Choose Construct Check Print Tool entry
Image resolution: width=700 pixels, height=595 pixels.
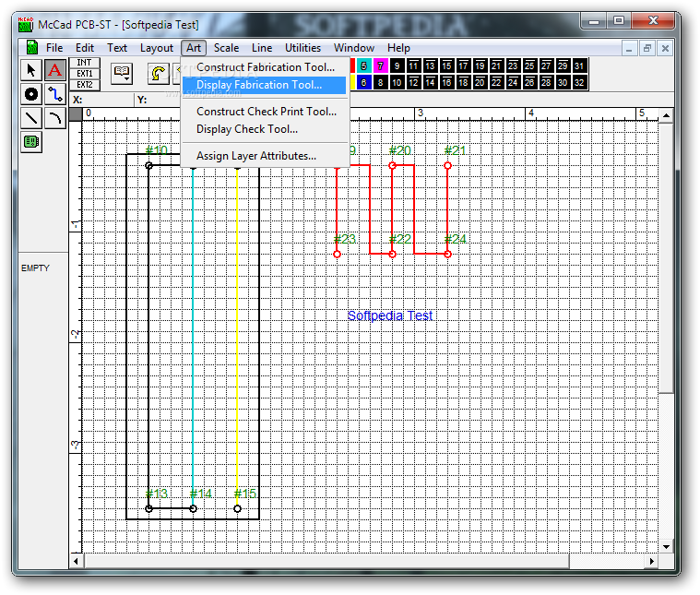click(x=266, y=112)
